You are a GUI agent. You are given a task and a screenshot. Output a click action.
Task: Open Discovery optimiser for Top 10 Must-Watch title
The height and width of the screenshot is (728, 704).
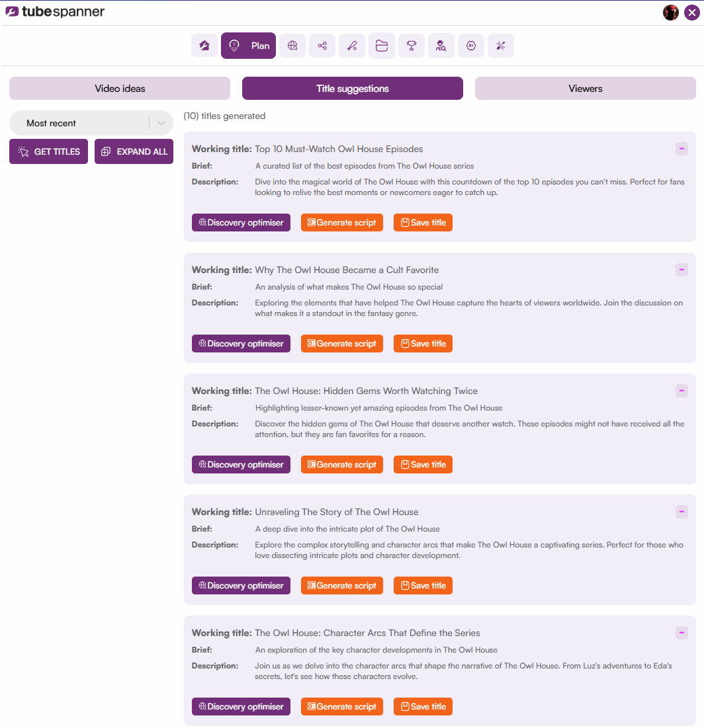(241, 222)
